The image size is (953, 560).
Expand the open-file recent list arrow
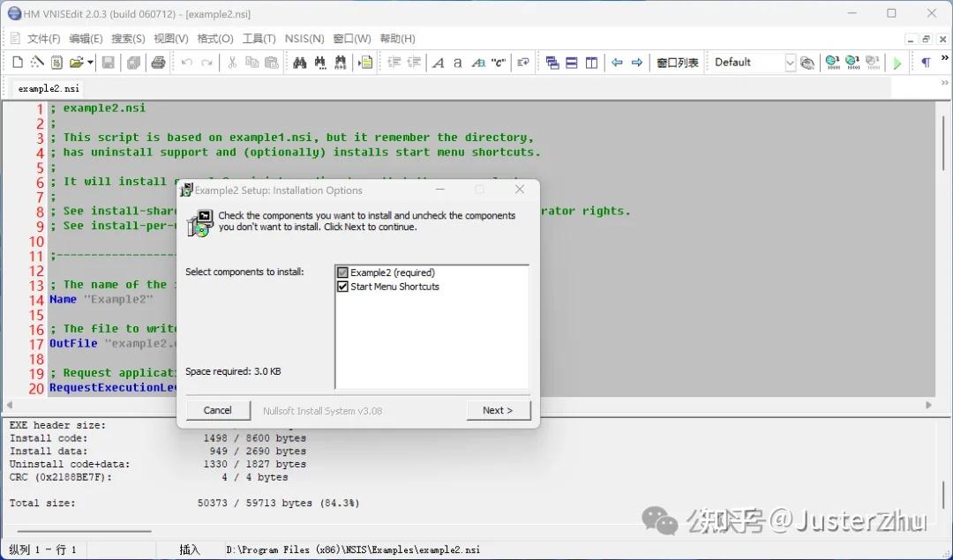coord(90,63)
